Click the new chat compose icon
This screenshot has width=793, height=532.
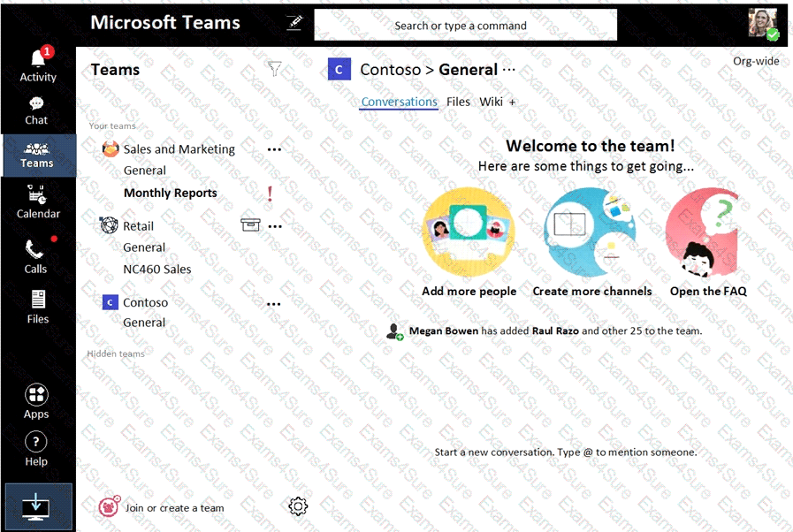[x=294, y=24]
